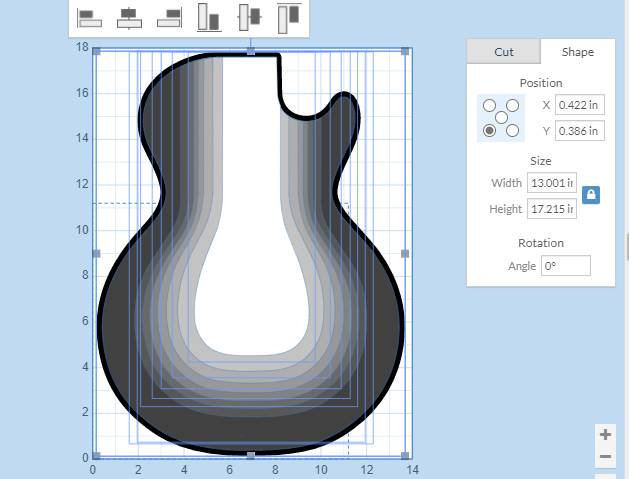Click align vertical centers icon
The height and width of the screenshot is (479, 629).
point(249,17)
